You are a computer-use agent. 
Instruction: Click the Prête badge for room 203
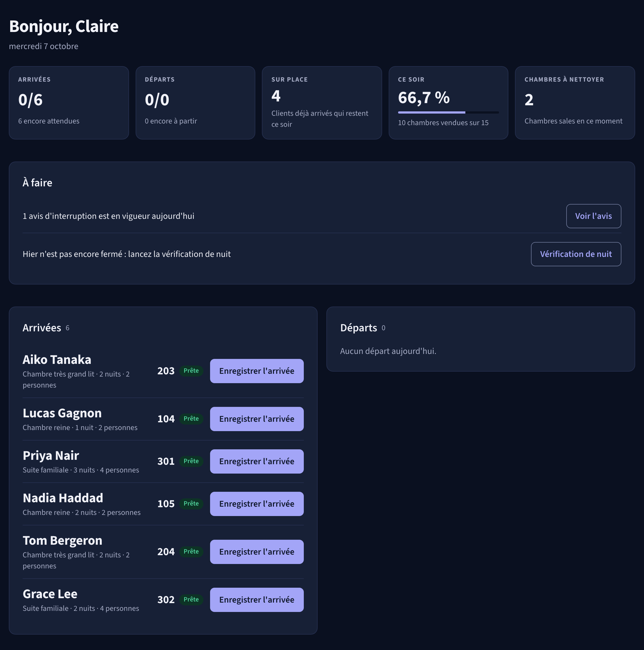(x=191, y=371)
